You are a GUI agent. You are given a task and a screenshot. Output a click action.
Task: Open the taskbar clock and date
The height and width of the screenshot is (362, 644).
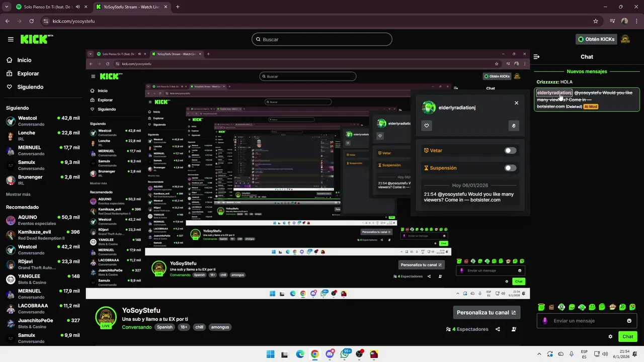(620, 354)
